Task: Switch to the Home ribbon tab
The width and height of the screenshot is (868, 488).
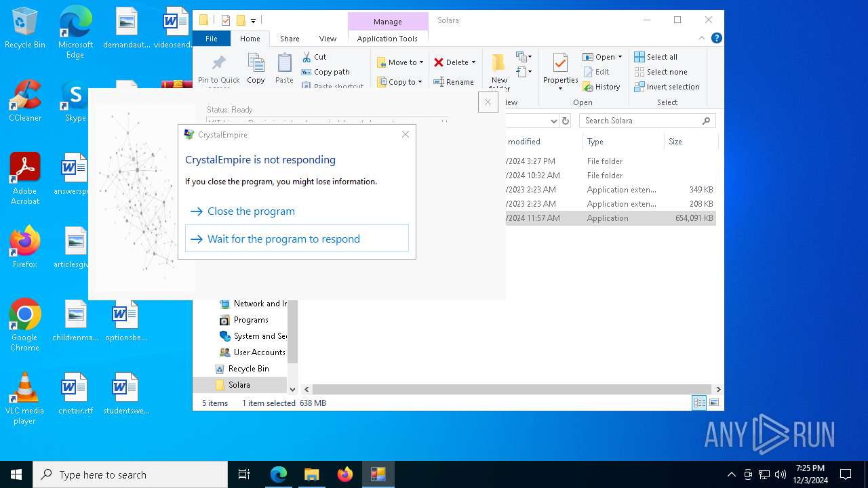Action: (x=250, y=39)
